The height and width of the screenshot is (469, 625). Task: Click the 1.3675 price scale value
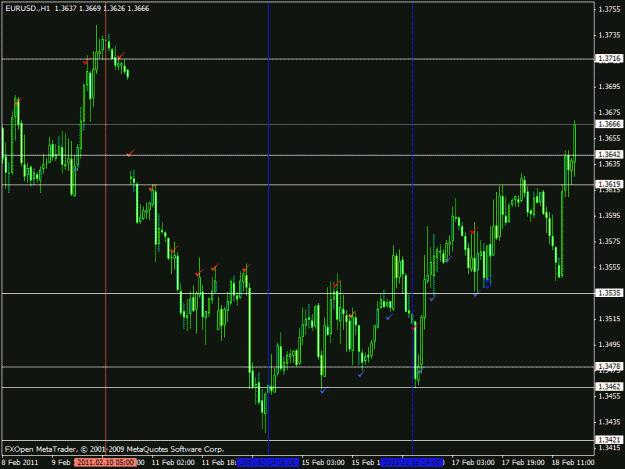coord(609,112)
